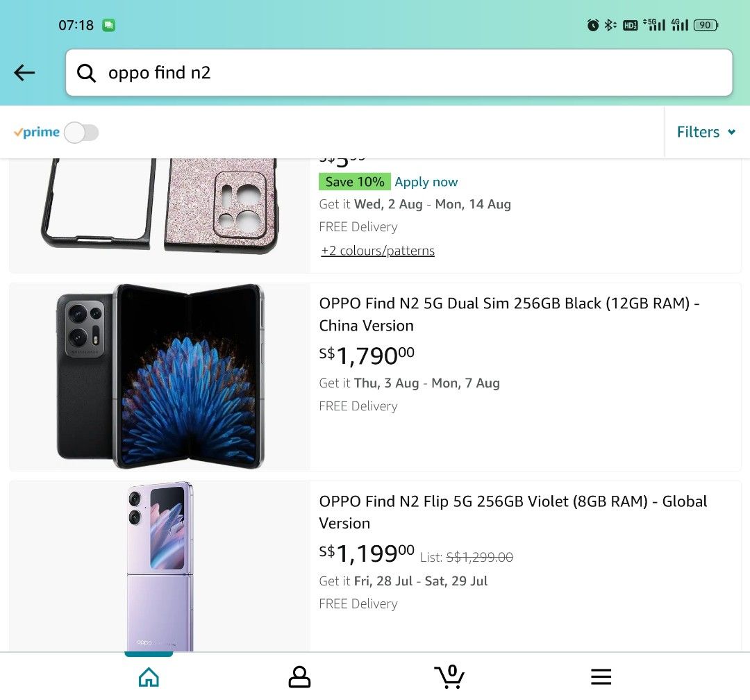Open the hamburger menu icon
Screen dimensions: 750x700
600,676
